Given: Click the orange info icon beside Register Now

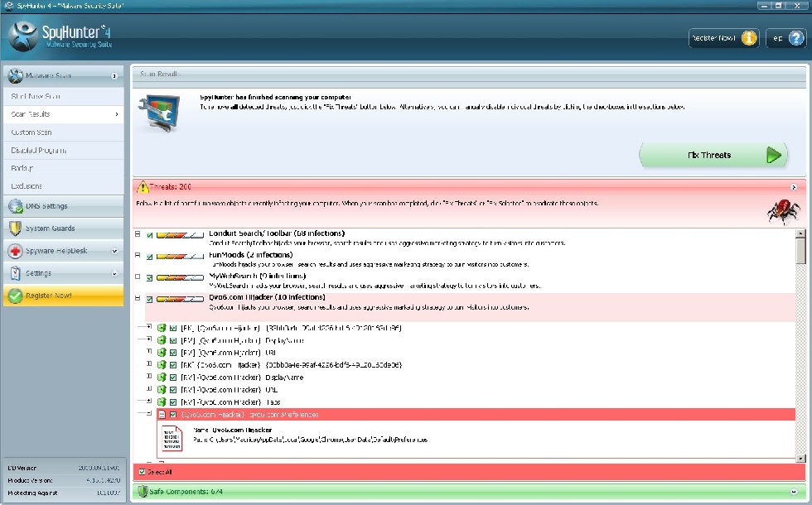Looking at the screenshot, I should point(749,38).
